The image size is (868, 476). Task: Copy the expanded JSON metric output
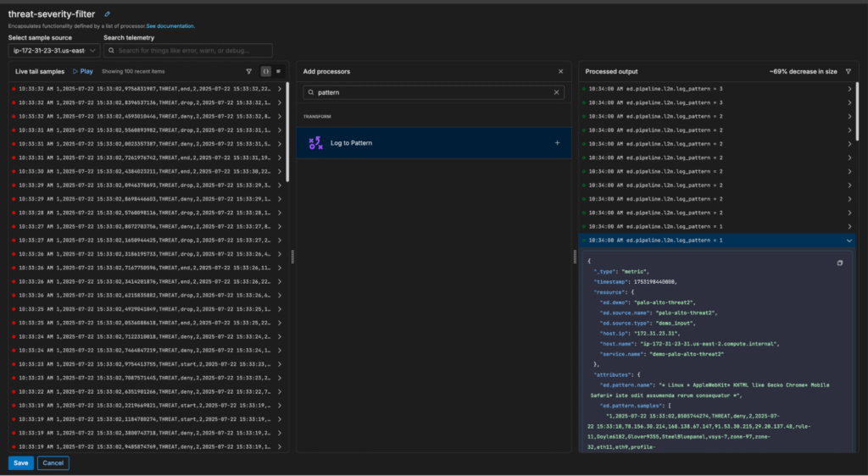[840, 263]
